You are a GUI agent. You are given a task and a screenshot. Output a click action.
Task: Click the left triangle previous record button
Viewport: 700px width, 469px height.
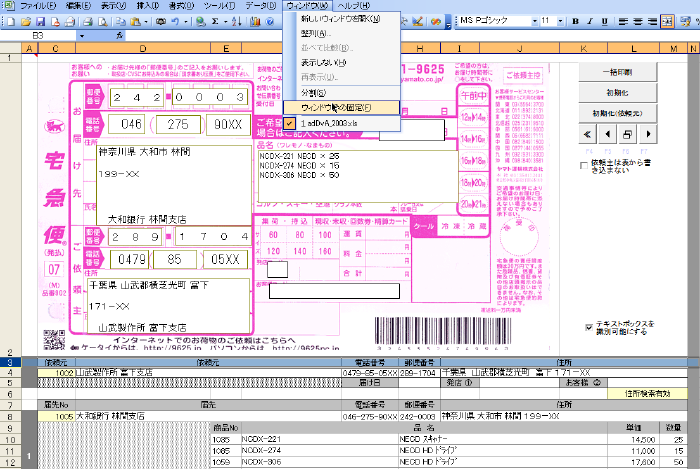pos(607,134)
